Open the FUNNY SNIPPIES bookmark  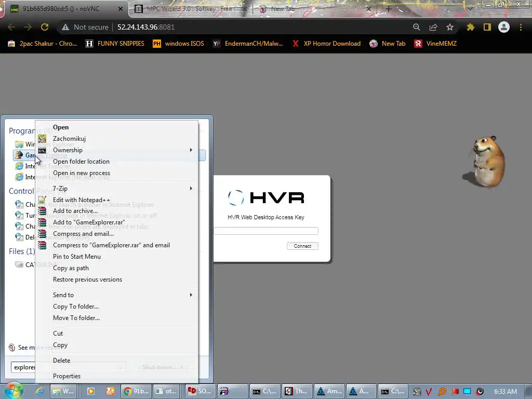click(x=115, y=44)
